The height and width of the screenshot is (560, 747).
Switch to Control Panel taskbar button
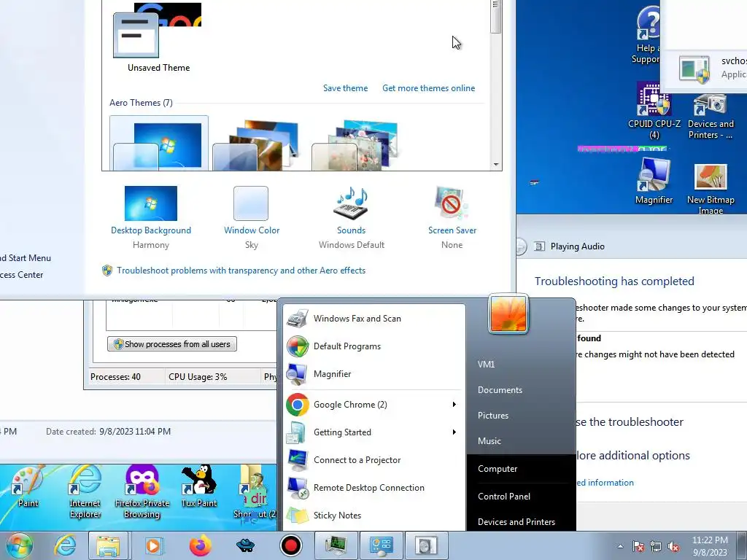(381, 545)
